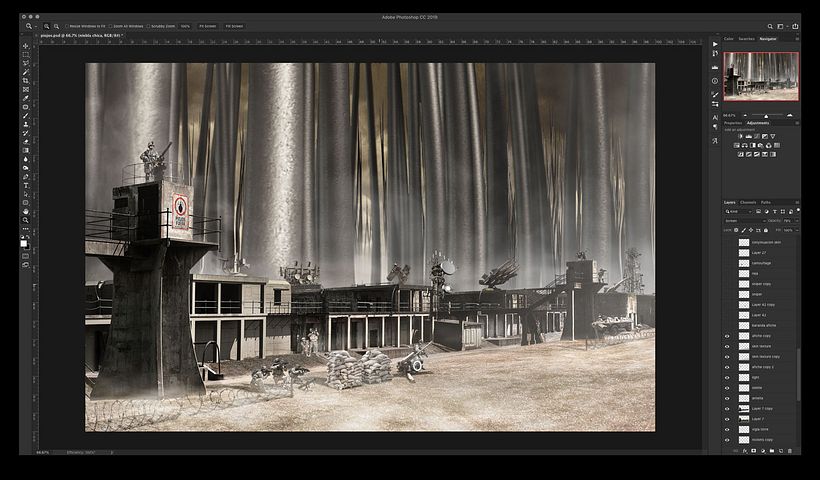Image resolution: width=820 pixels, height=480 pixels.
Task: Click the Navigator zoom slider handle
Action: click(x=766, y=116)
